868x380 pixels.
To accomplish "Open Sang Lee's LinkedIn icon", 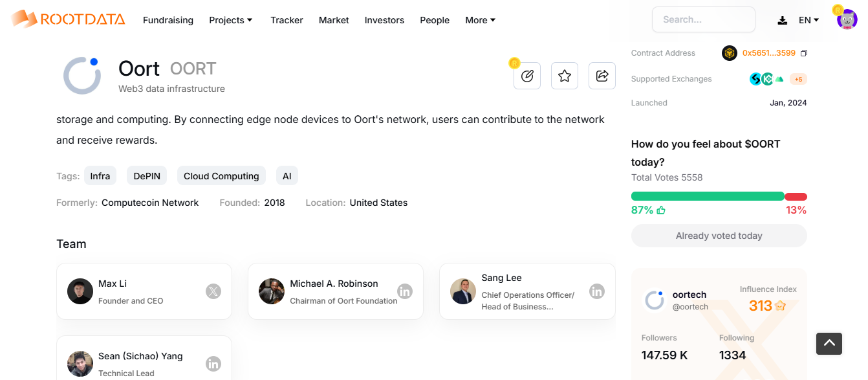I will click(x=597, y=291).
